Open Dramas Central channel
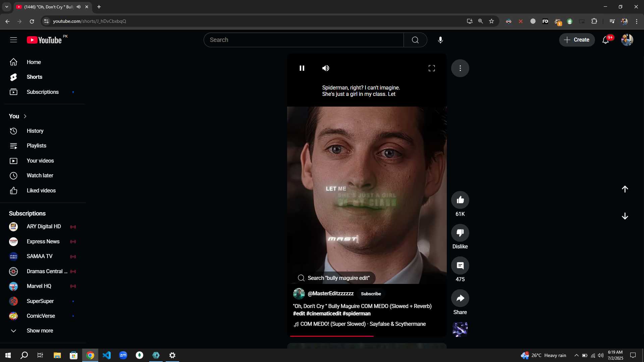Viewport: 644px width, 362px height. (x=43, y=271)
